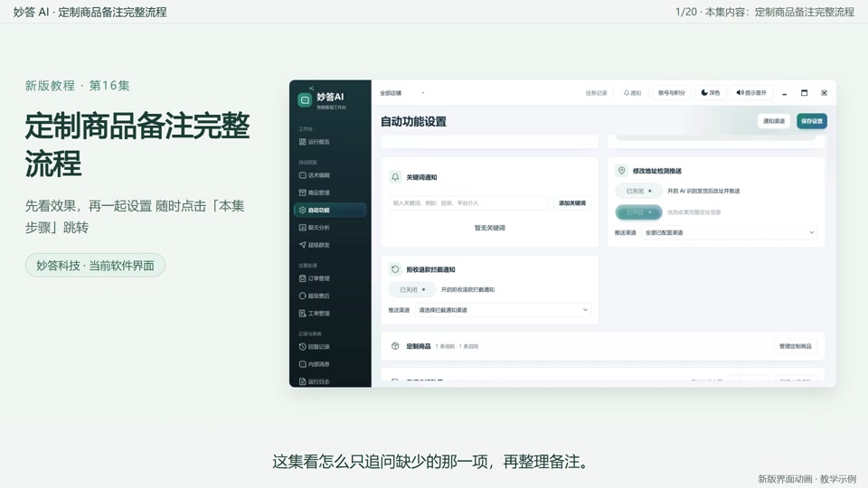The image size is (868, 488).
Task: Open 任务记录 in the top bar
Action: pyautogui.click(x=596, y=93)
